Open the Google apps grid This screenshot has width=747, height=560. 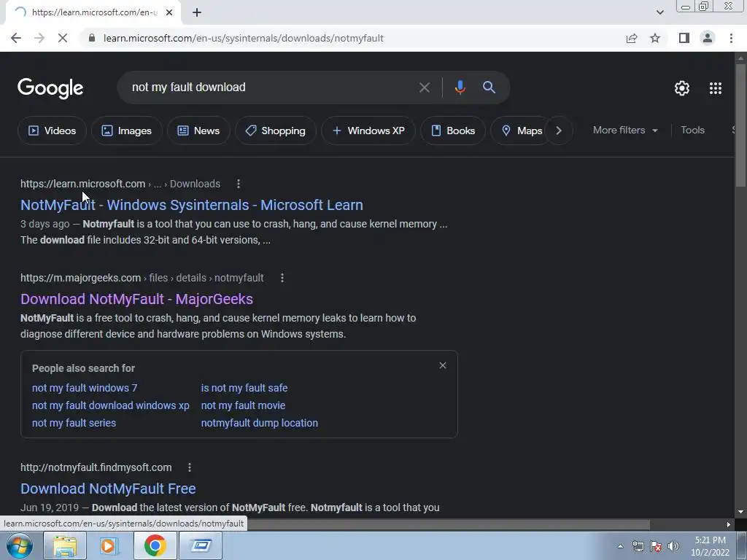pyautogui.click(x=715, y=88)
